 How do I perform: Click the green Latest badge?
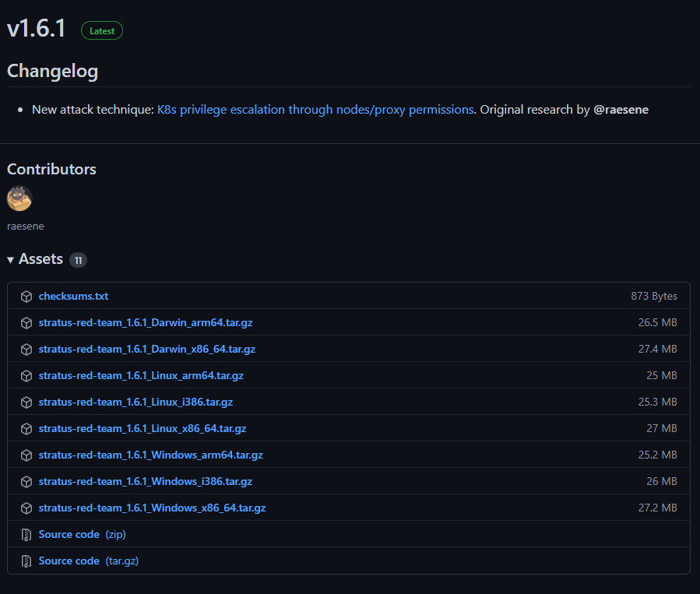[x=102, y=31]
